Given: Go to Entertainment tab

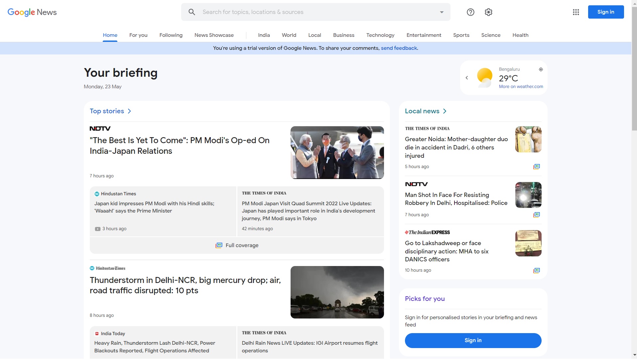Looking at the screenshot, I should (424, 35).
